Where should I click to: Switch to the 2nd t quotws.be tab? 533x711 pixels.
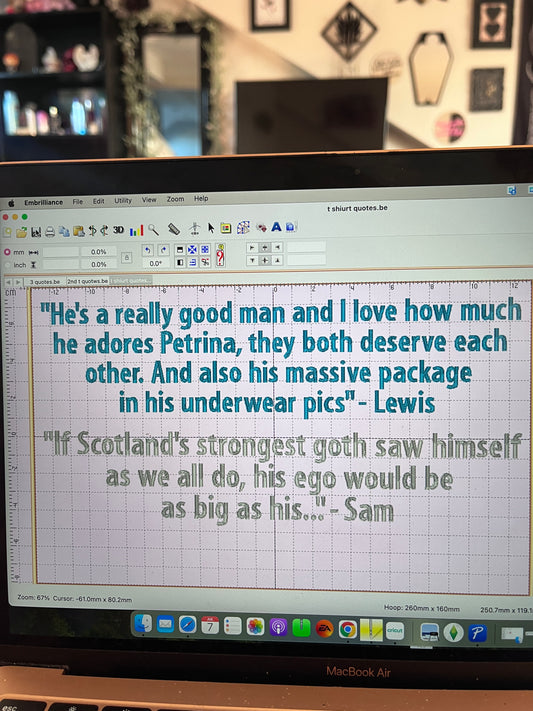click(x=88, y=281)
